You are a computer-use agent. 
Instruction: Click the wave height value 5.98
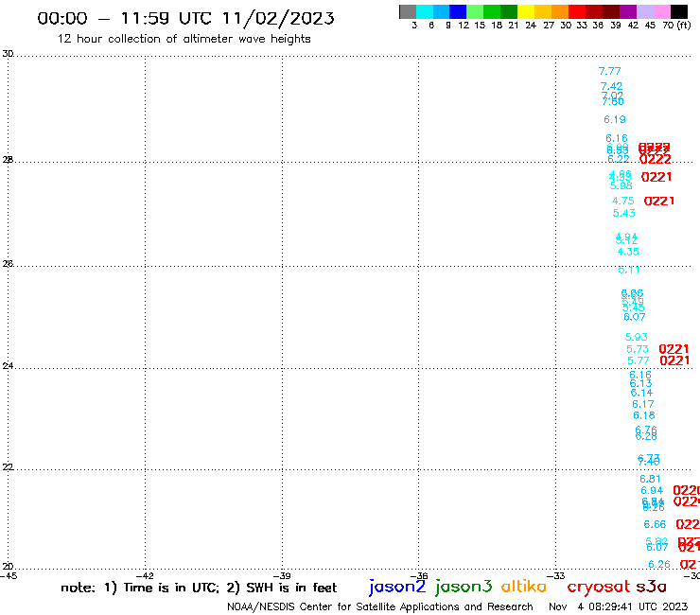[x=621, y=185]
